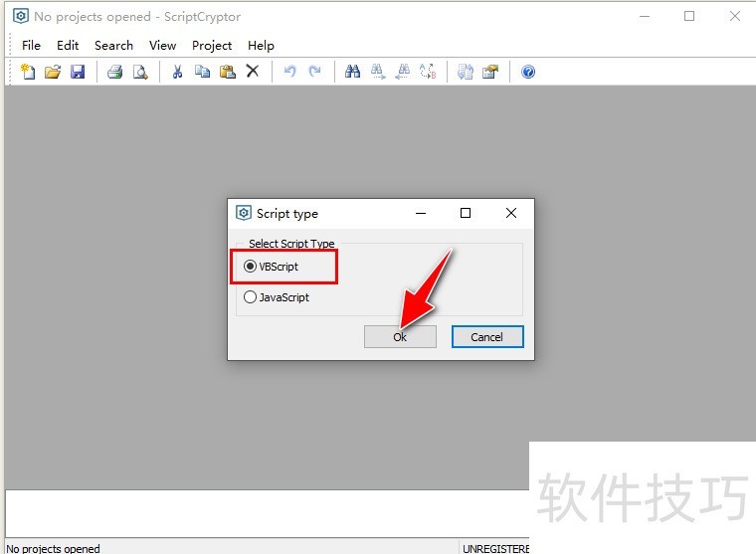The width and height of the screenshot is (756, 554).
Task: Click the ScriptCryptor main window title icon
Action: click(20, 16)
